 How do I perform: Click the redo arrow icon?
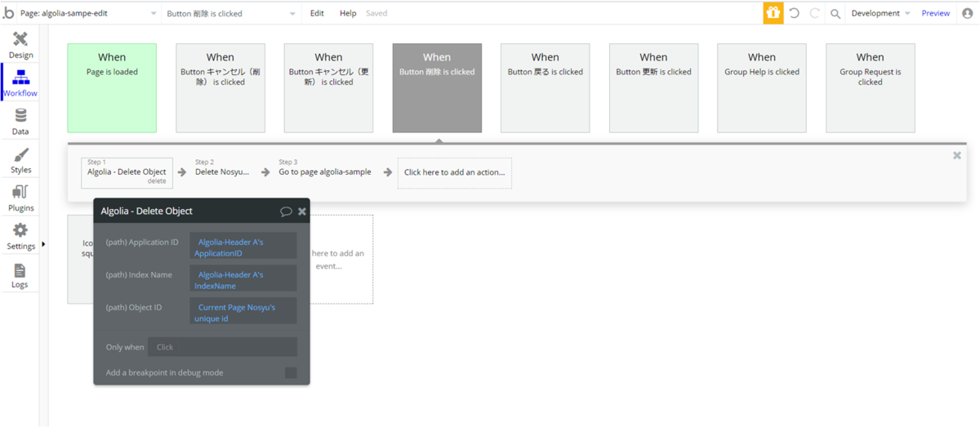(814, 13)
